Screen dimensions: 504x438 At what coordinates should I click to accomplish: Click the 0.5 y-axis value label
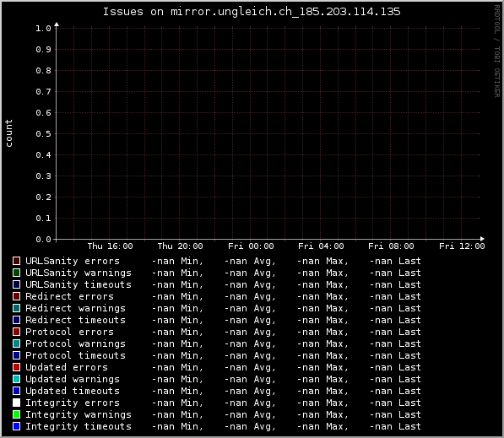point(43,134)
